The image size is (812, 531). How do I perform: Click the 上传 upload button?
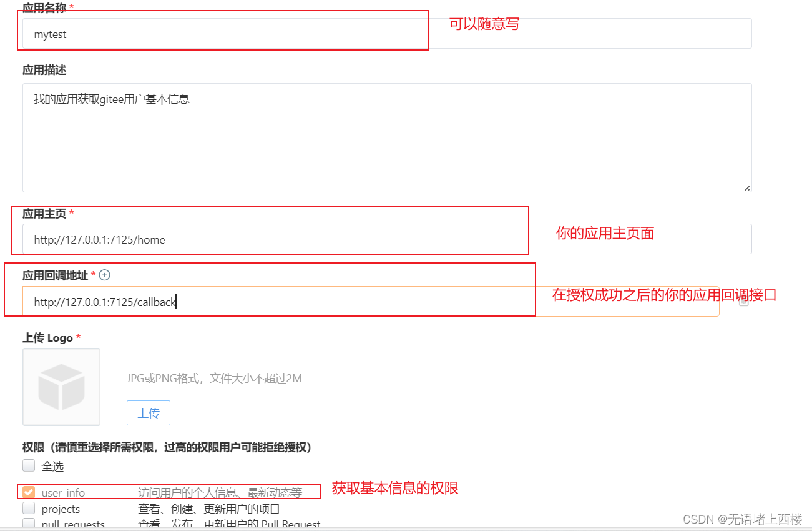click(148, 413)
